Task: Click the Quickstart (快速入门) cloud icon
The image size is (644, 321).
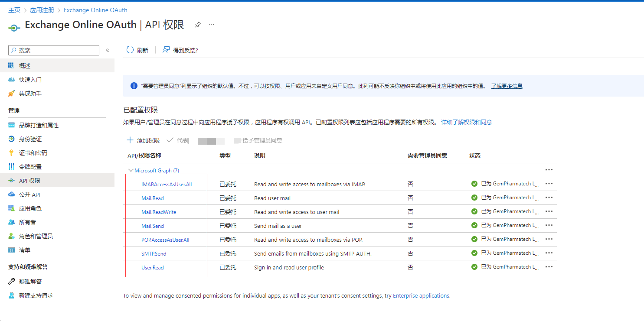Action: click(12, 80)
